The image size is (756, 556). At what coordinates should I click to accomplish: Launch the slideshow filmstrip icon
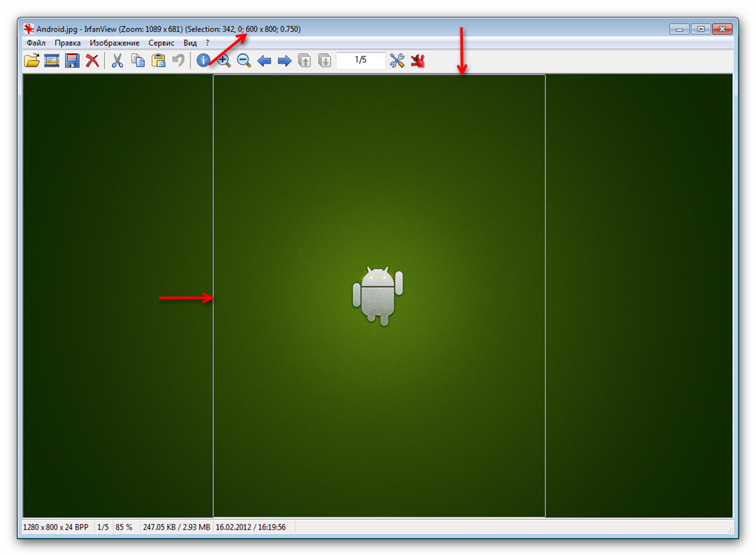pos(52,61)
